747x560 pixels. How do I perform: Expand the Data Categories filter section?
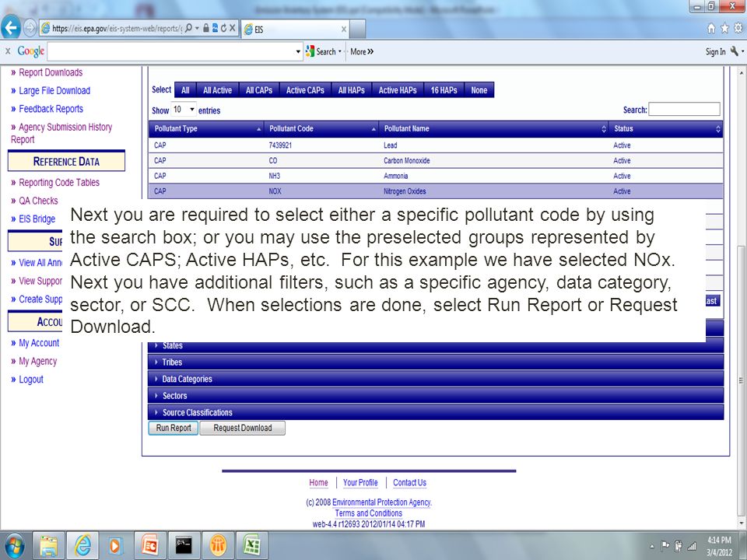436,379
